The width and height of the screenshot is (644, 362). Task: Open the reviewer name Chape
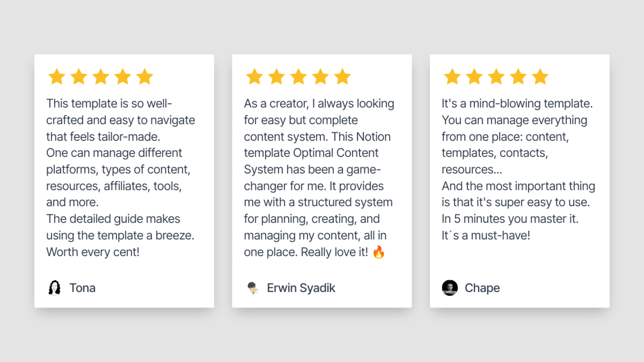(482, 288)
